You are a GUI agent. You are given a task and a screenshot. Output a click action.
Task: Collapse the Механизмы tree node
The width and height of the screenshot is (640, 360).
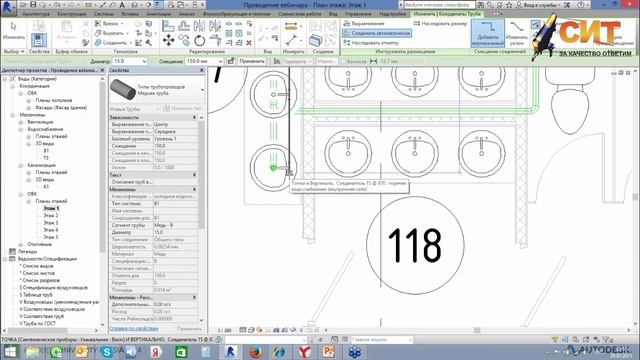[13, 115]
